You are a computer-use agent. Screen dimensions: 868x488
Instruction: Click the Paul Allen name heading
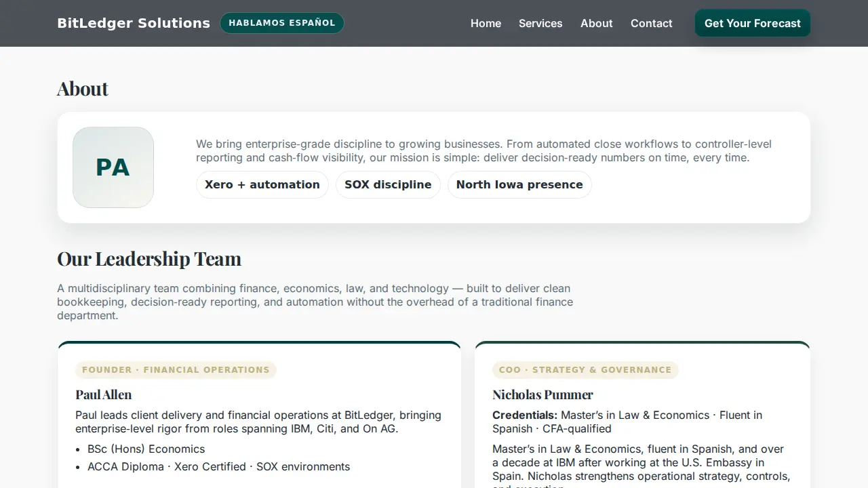click(104, 394)
